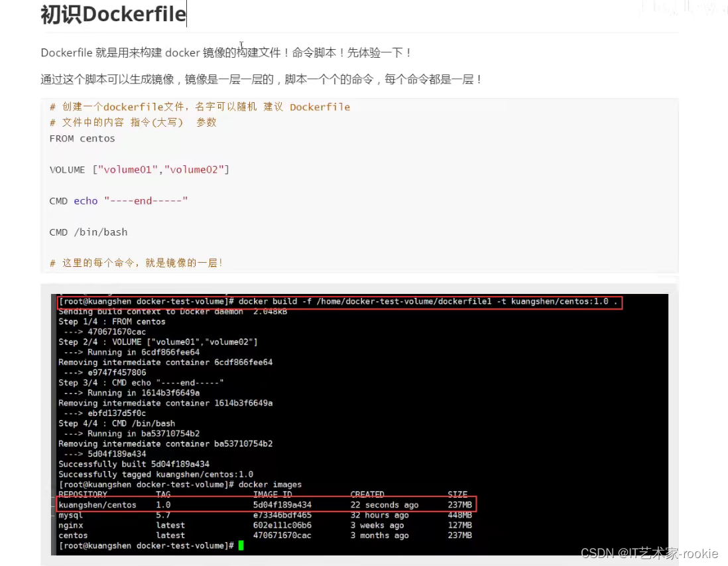The image size is (728, 566).
Task: Click the '3 months ago' created cell
Action: coord(380,535)
